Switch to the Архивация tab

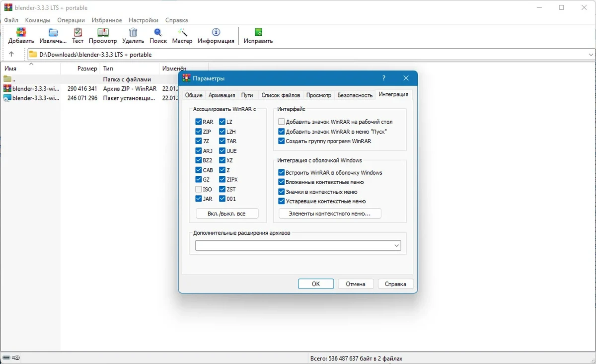[x=222, y=95]
